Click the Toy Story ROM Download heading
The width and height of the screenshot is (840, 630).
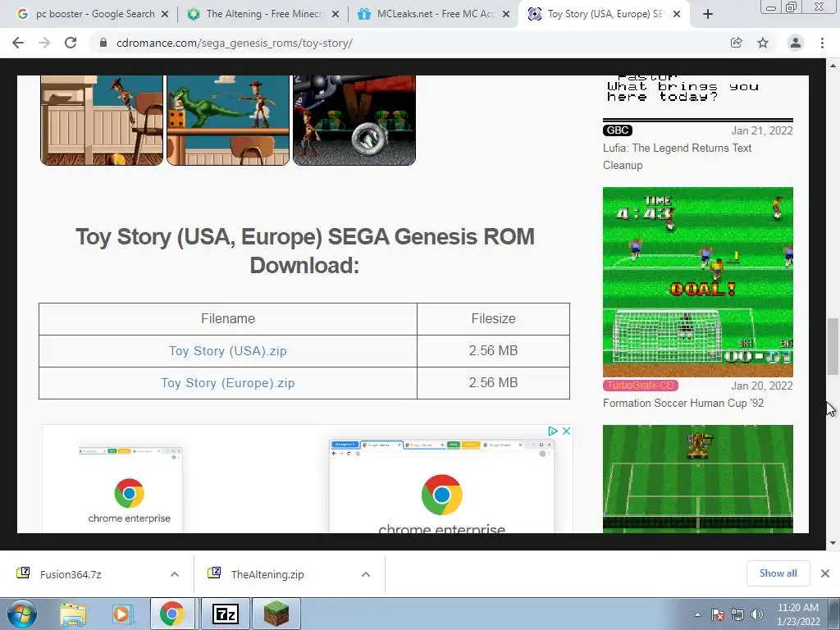click(x=305, y=251)
